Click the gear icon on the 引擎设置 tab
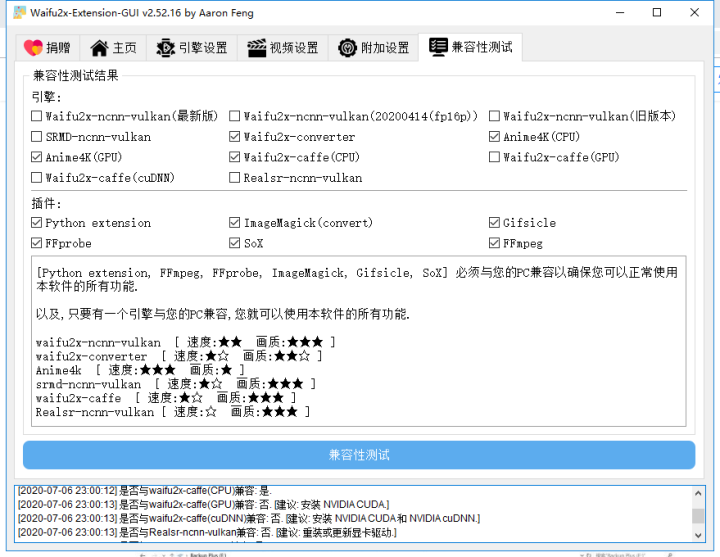Screen dimensions: 720x557 tap(165, 48)
